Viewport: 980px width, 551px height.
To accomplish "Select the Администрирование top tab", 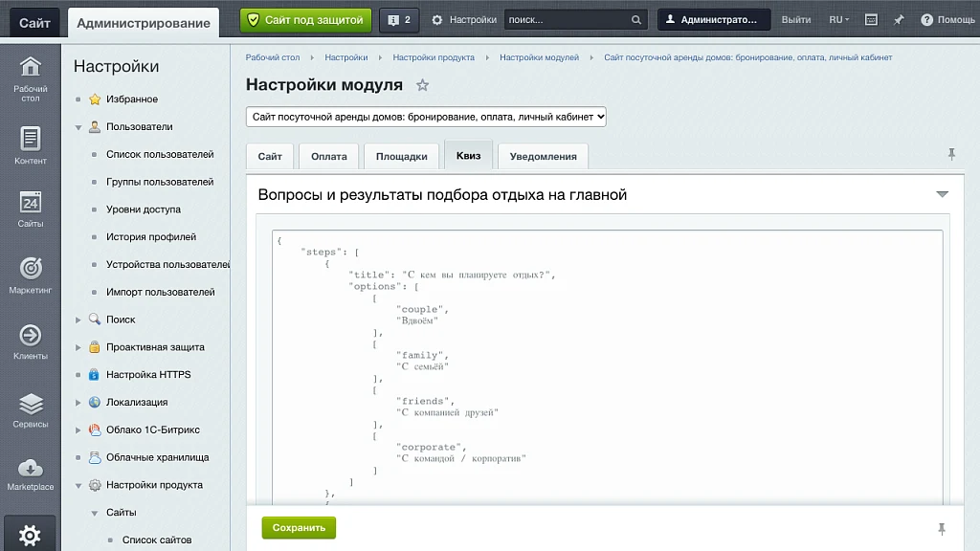I will (144, 23).
